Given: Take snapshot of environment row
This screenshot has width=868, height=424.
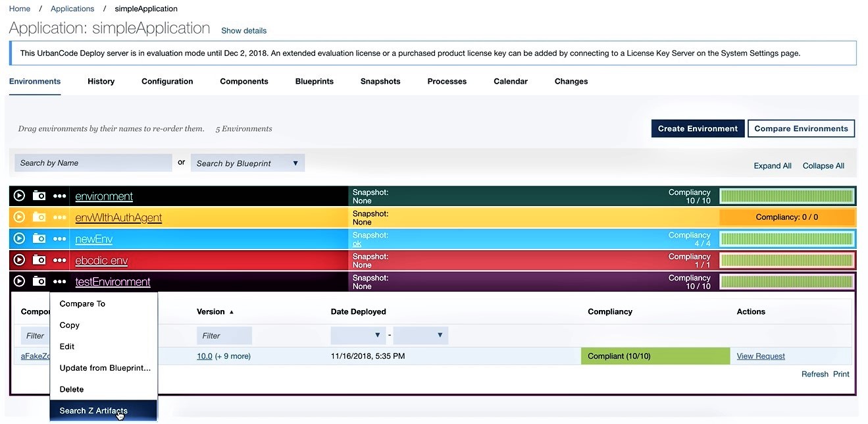Looking at the screenshot, I should pos(39,196).
